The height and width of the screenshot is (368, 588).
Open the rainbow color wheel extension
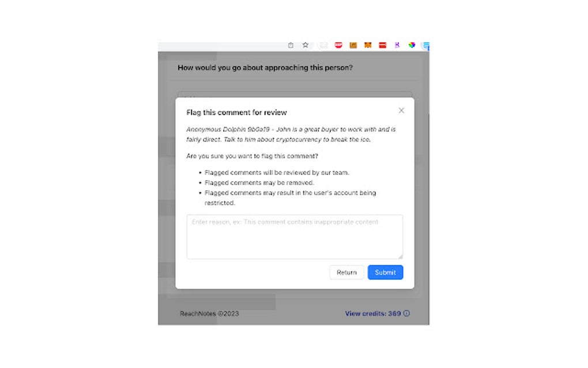[412, 45]
